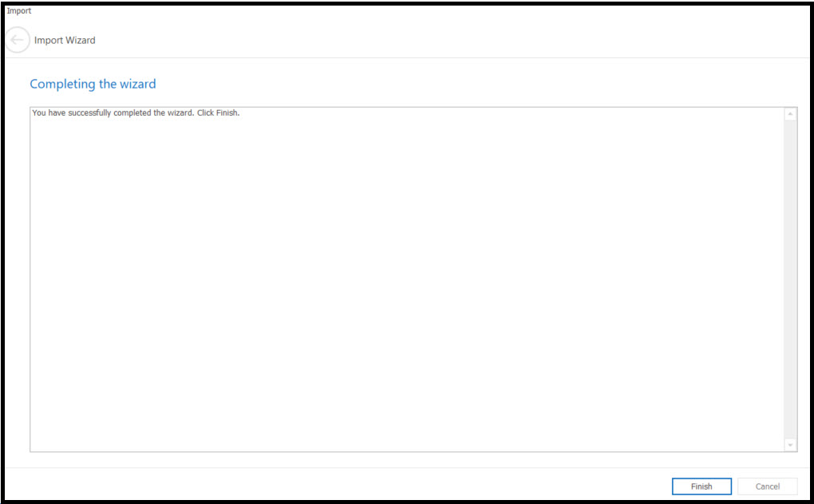Click the blank header area right of Import Wizard
Screen dimensions: 814x504
tap(452, 40)
